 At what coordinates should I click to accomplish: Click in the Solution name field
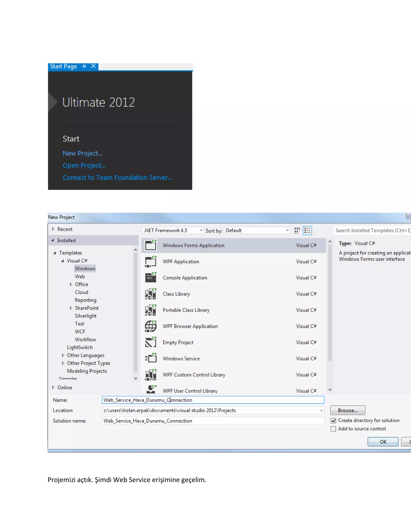tap(213, 421)
